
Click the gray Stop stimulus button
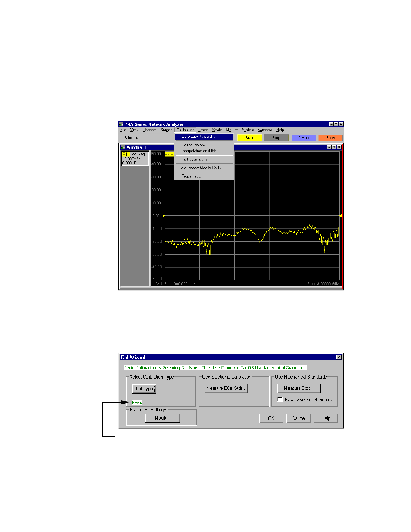coord(277,138)
